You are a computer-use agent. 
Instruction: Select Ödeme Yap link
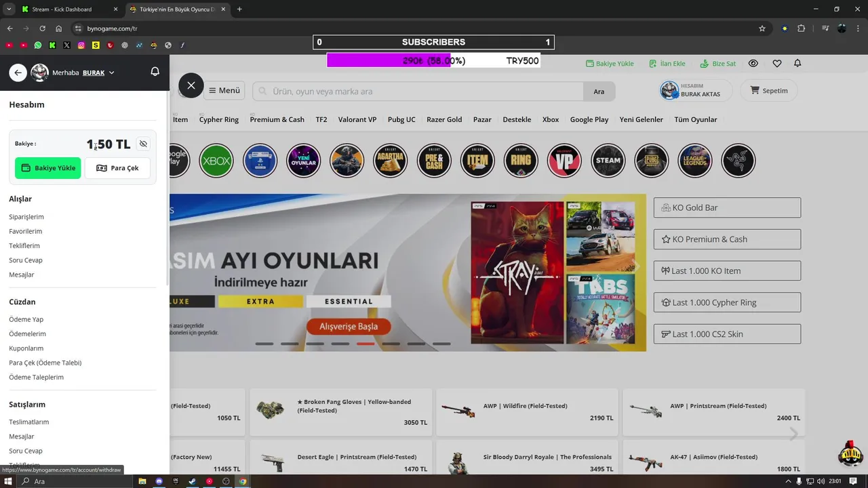point(26,319)
